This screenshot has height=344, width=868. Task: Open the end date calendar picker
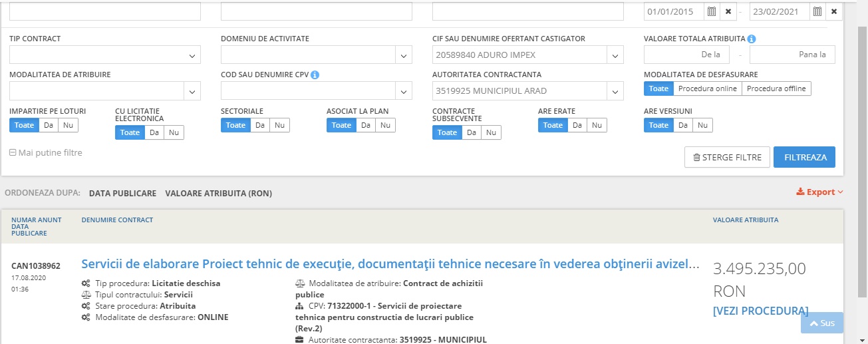817,11
